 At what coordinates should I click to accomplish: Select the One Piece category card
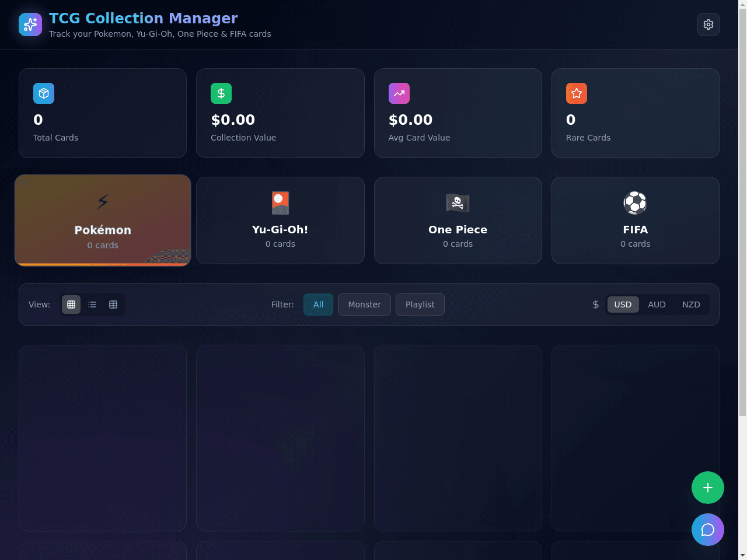pos(458,220)
